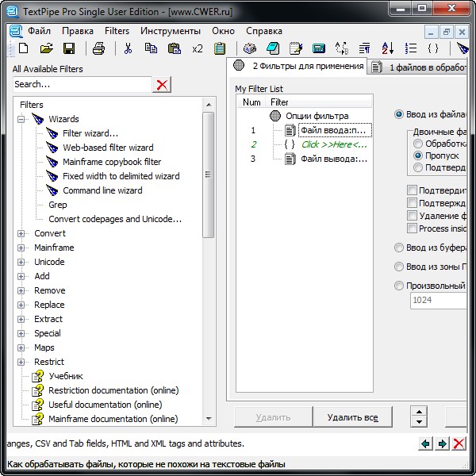The width and height of the screenshot is (476, 476).
Task: Enable the Process inside checkbox
Action: tap(412, 228)
